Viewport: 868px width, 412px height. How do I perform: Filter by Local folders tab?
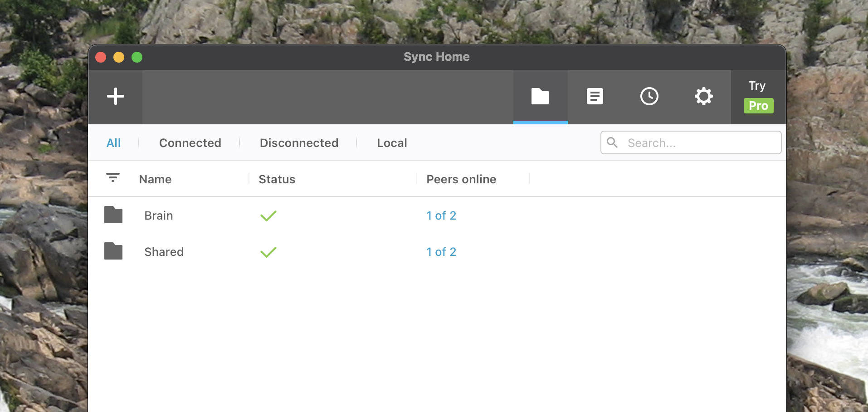point(392,143)
